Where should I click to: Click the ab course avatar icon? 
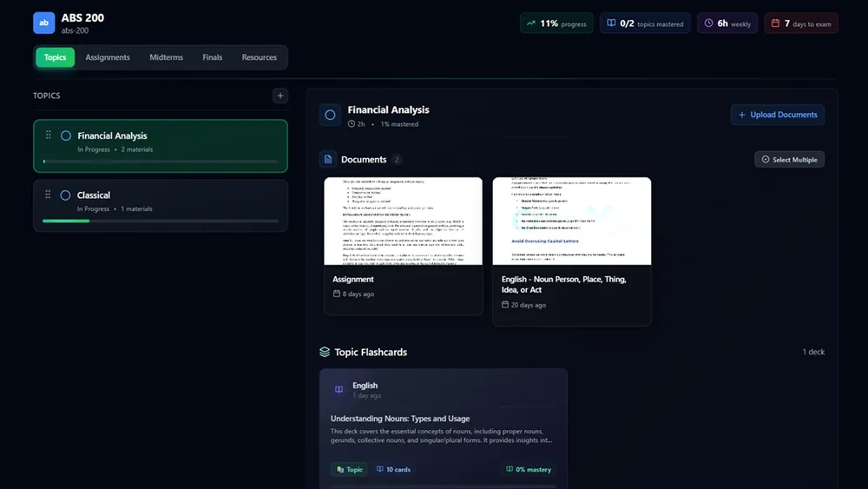click(43, 23)
